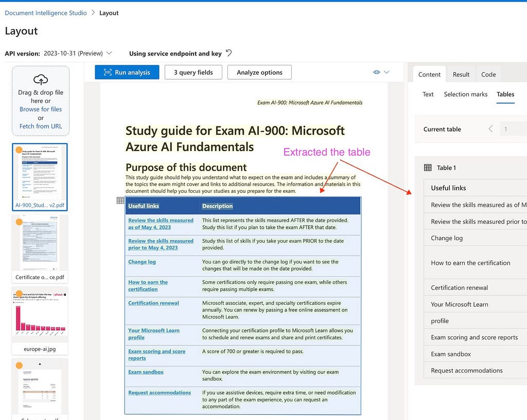Select the Tables sub-tab
Image resolution: width=527 pixels, height=420 pixels.
tap(505, 95)
